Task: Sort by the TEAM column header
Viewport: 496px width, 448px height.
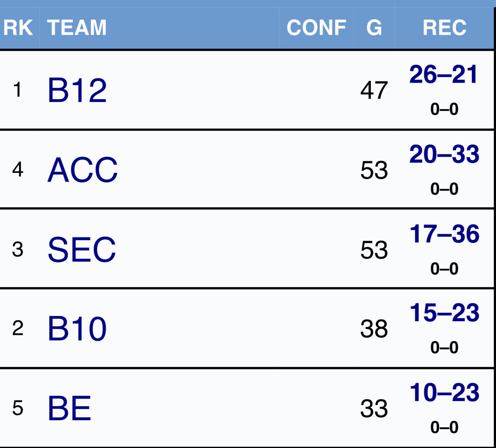Action: (x=77, y=28)
